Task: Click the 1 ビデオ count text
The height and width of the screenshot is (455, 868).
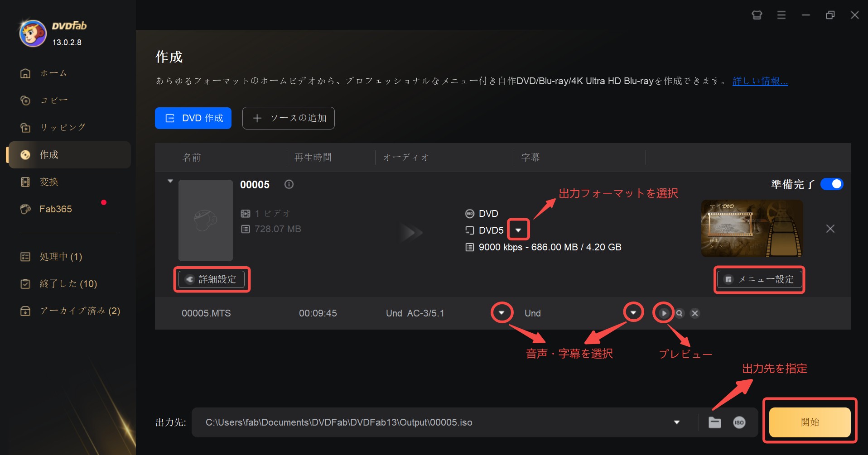Action: (272, 213)
